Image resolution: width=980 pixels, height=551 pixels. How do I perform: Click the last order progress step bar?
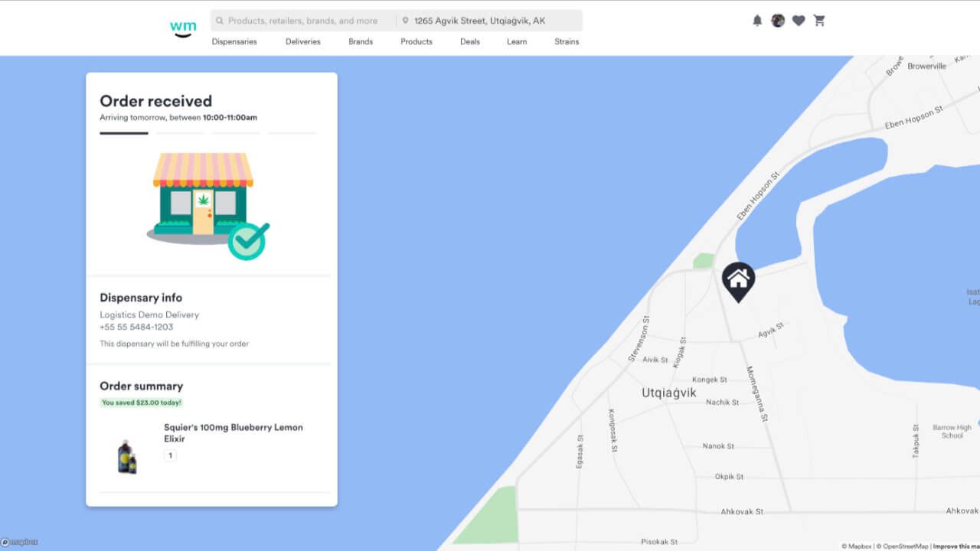[x=292, y=133]
